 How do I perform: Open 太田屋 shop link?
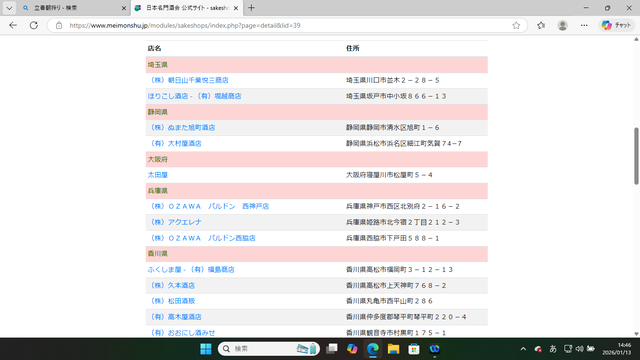coord(158,175)
